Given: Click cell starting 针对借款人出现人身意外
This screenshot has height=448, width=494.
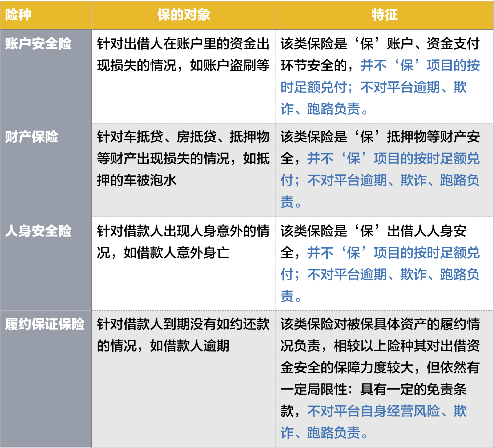Looking at the screenshot, I should 183,264.
